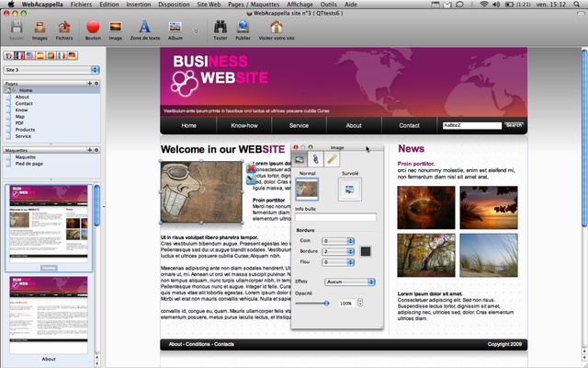Image resolution: width=588 pixels, height=368 pixels.
Task: Select the Know page in list
Action: click(51, 110)
